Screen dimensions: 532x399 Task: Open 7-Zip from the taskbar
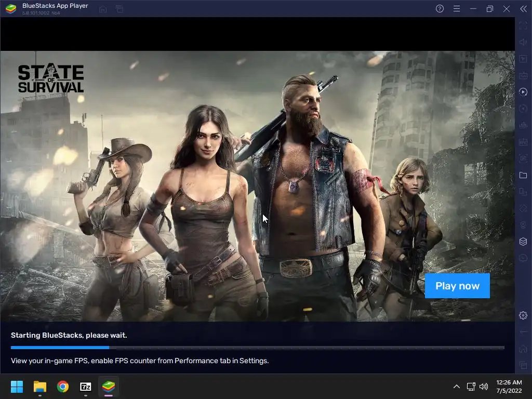coord(86,387)
